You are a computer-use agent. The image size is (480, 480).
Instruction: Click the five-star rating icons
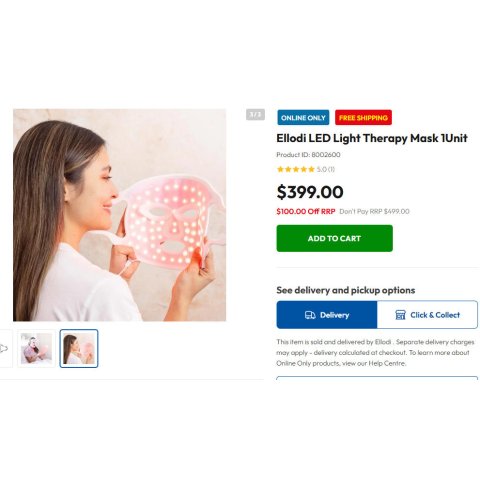click(x=296, y=169)
